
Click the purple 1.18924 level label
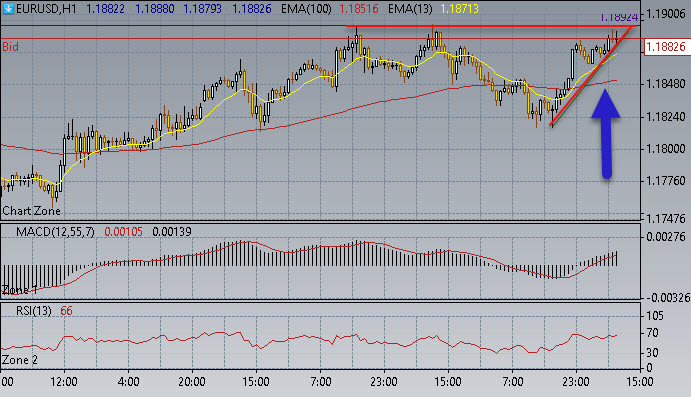click(x=619, y=17)
